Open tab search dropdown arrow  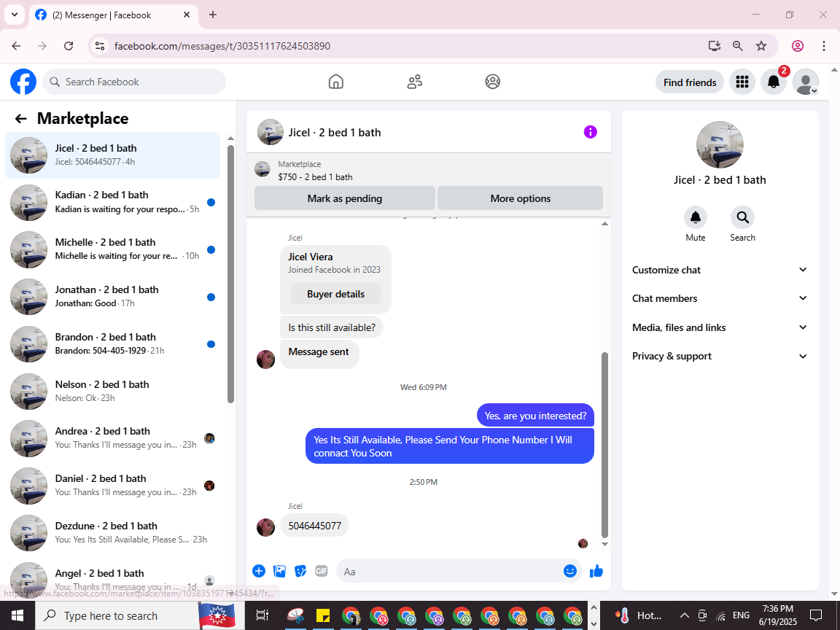[15, 15]
